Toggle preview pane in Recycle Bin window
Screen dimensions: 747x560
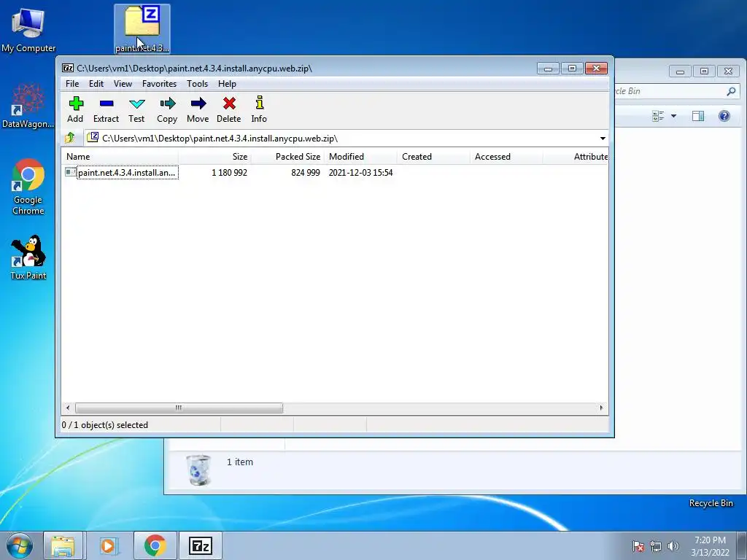point(698,116)
